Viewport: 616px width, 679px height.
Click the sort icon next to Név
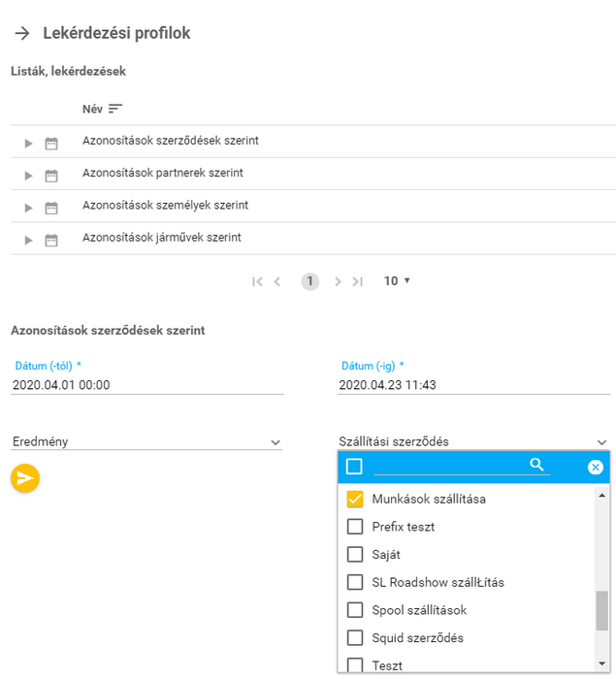click(115, 109)
